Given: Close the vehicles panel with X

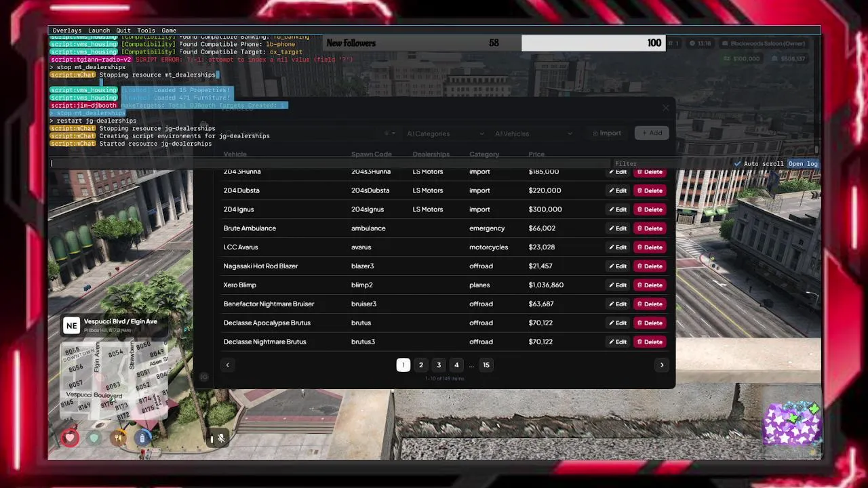Looking at the screenshot, I should [x=665, y=108].
